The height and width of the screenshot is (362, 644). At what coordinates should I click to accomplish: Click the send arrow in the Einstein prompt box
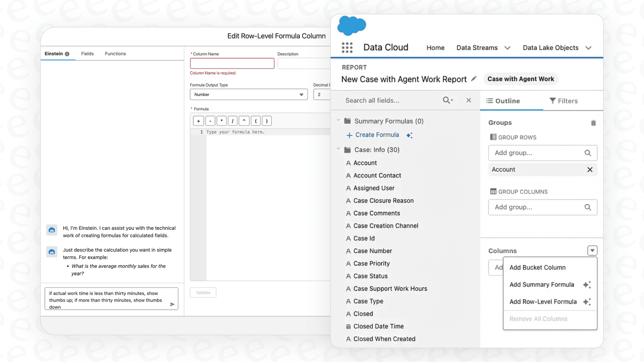coord(172,304)
